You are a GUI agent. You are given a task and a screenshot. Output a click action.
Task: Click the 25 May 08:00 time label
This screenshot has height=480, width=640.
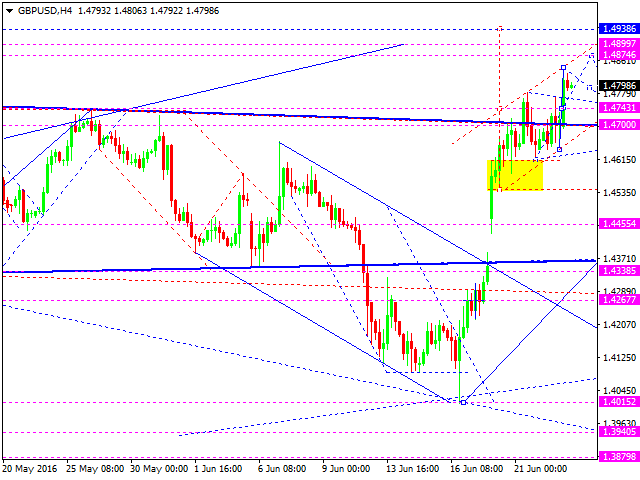pos(96,469)
